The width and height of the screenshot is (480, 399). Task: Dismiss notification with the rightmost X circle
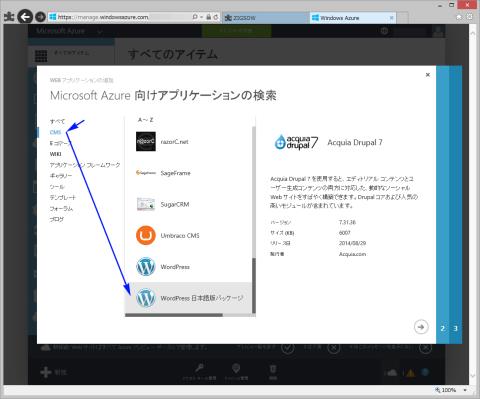coord(425,348)
